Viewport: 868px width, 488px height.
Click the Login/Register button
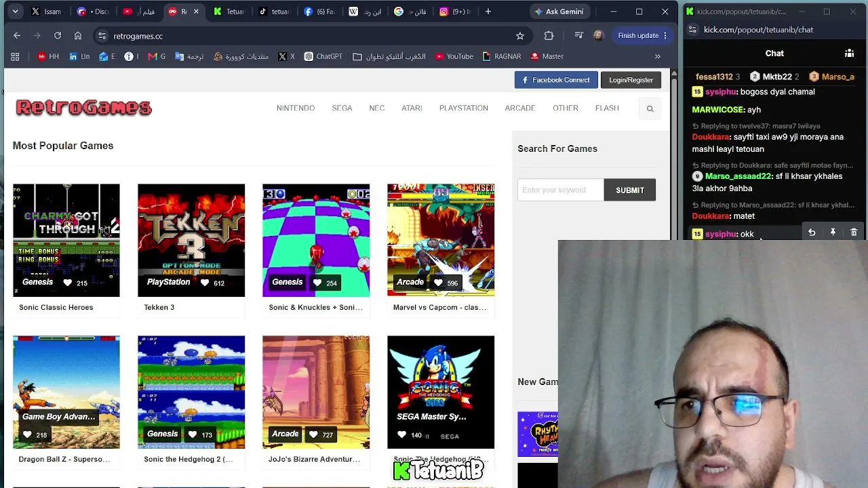631,80
